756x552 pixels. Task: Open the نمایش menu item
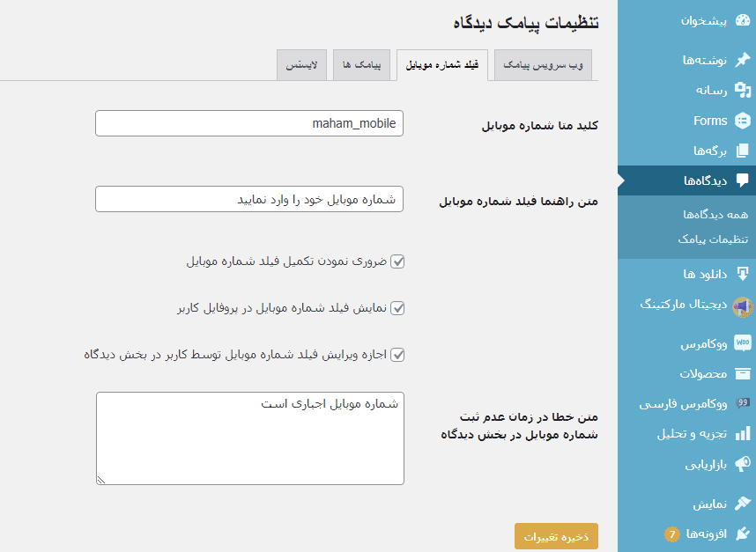tap(686, 504)
